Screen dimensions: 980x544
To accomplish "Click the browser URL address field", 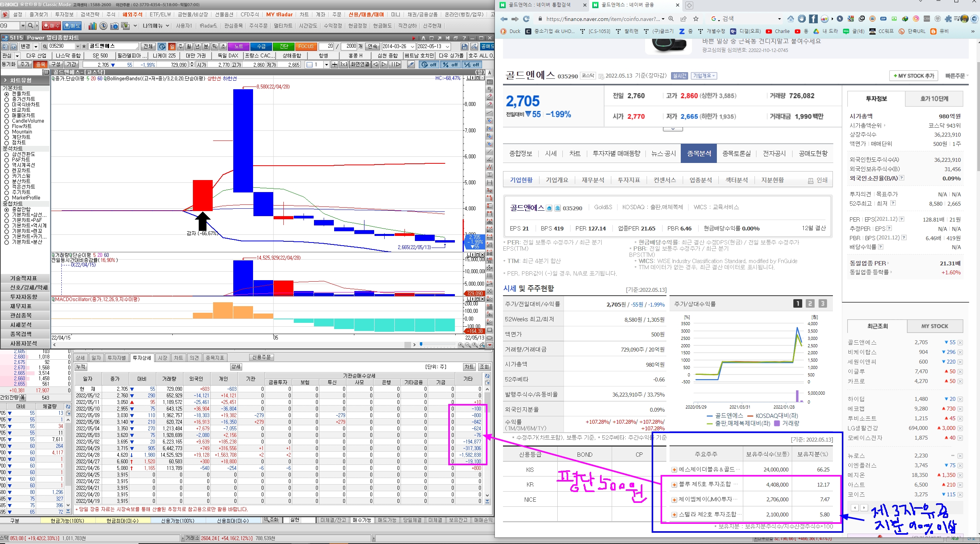I will click(x=602, y=19).
